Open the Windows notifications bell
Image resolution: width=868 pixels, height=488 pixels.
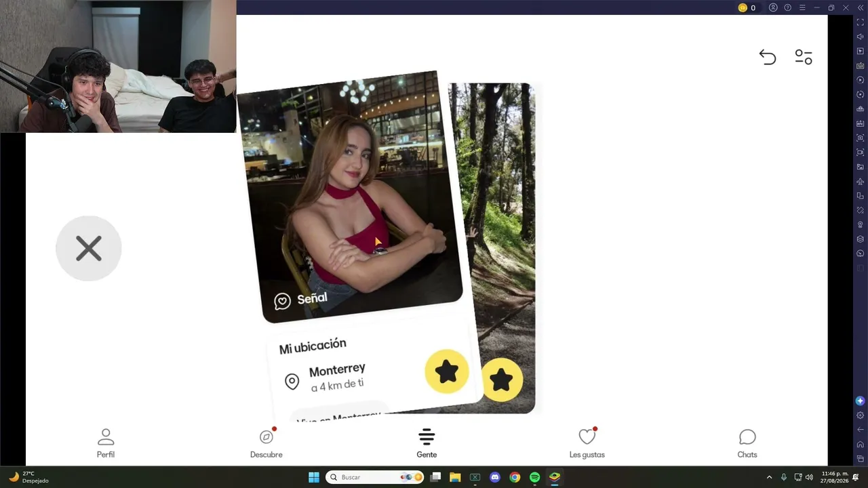[856, 477]
